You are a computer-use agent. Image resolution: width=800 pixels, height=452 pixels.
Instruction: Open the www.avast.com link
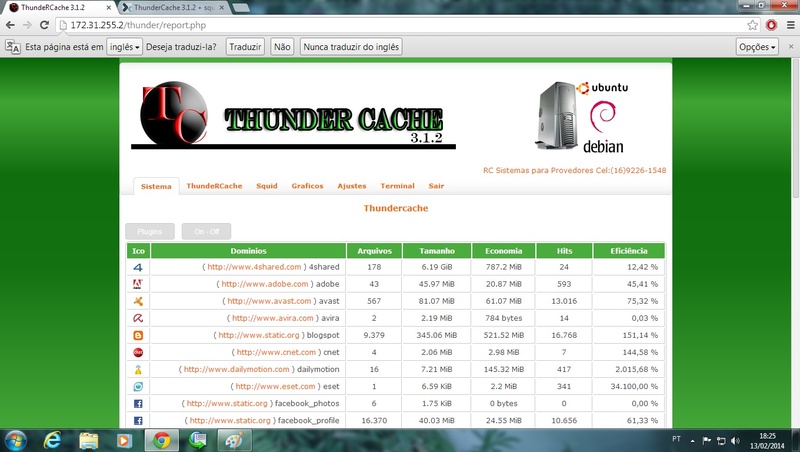click(x=269, y=301)
